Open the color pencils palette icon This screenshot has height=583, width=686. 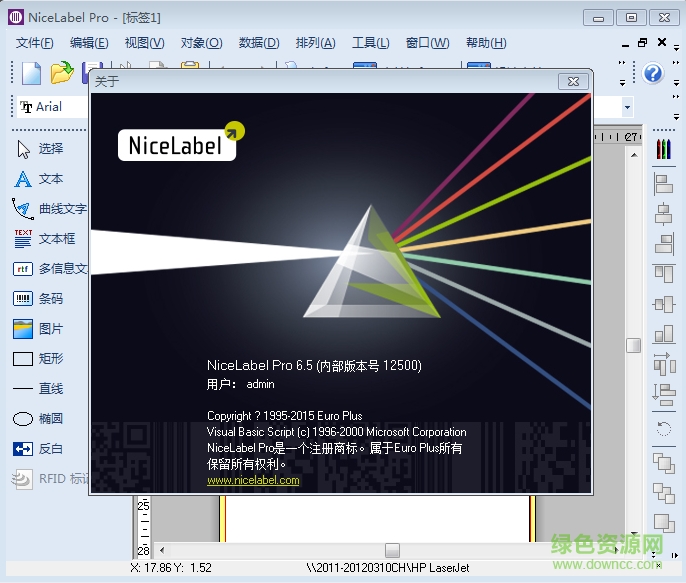663,149
